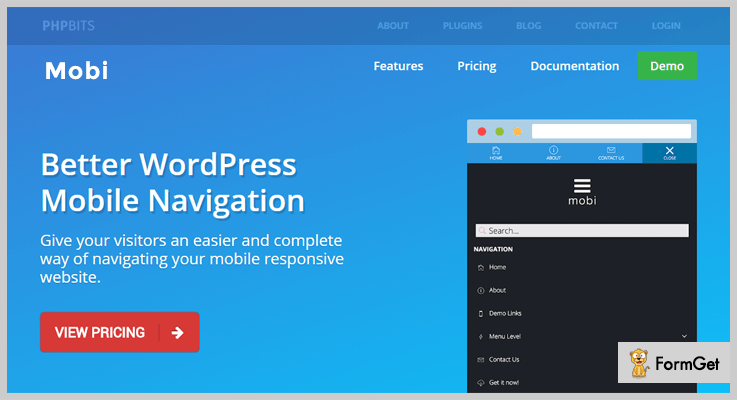Go to the BLOG top menu item
737x400 pixels.
(529, 26)
